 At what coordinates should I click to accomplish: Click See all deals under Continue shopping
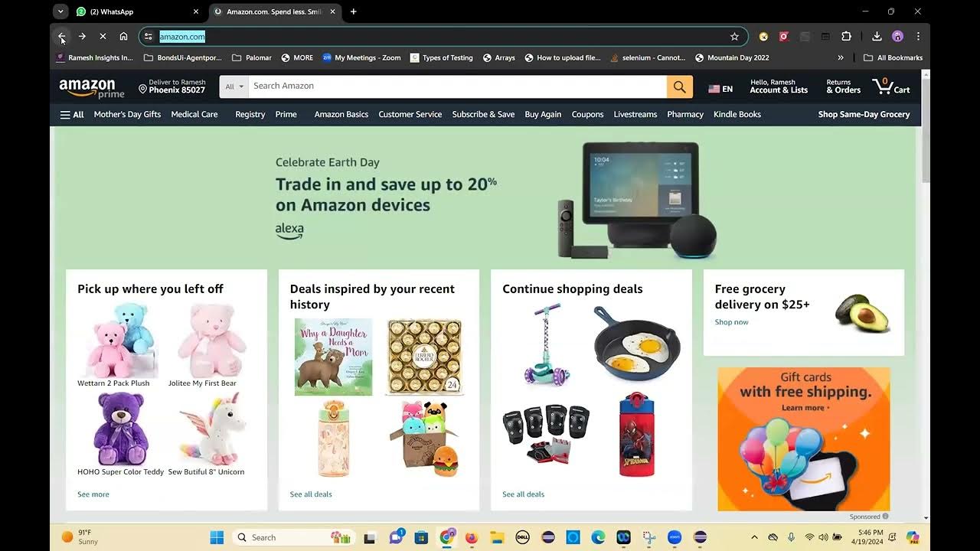[x=524, y=494]
